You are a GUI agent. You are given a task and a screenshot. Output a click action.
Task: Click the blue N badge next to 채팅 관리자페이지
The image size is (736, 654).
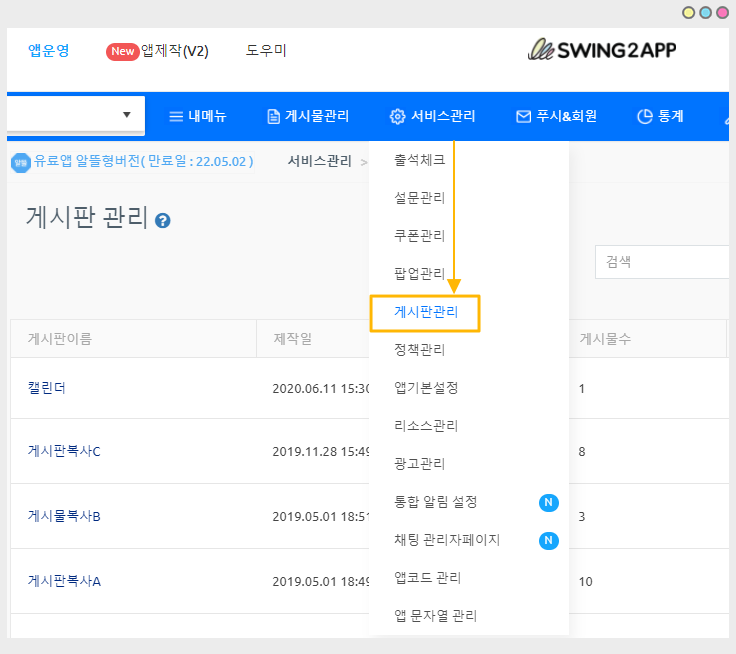click(548, 540)
